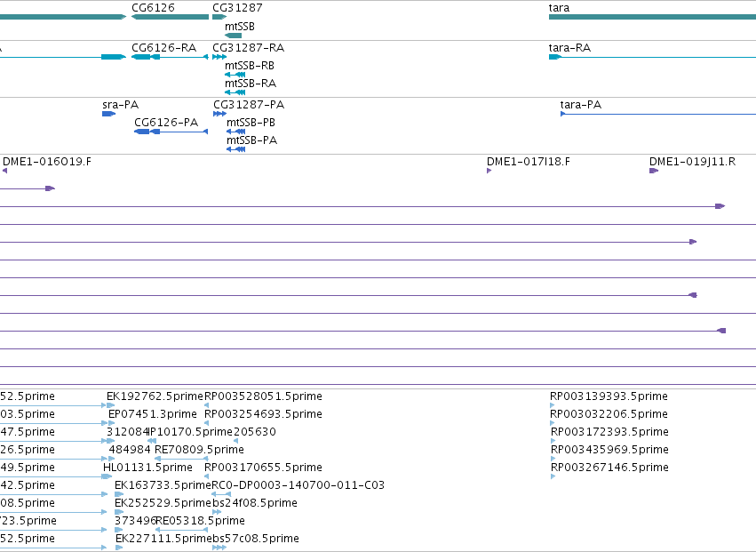Open EST RP003172393.5prime
Viewport: 756px width, 552px height.
(609, 432)
